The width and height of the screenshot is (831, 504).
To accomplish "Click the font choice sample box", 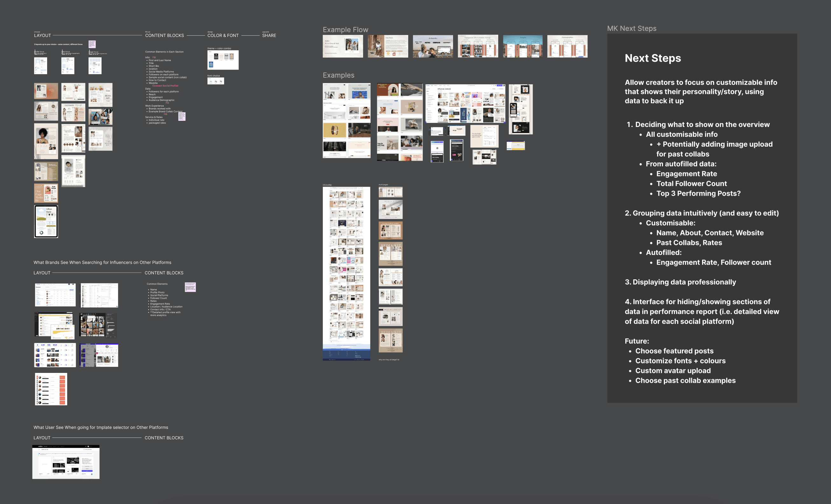I will coord(216,81).
